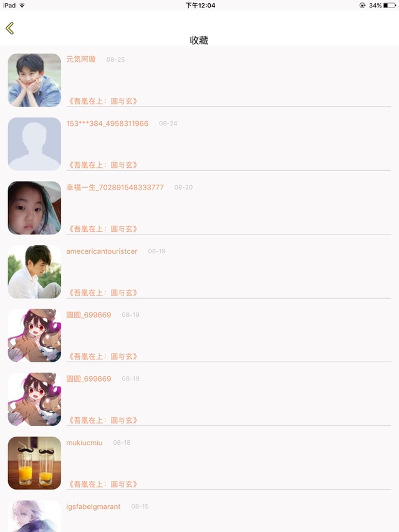
Task: Tap the rotation lock icon in status bar
Action: pyautogui.click(x=362, y=6)
